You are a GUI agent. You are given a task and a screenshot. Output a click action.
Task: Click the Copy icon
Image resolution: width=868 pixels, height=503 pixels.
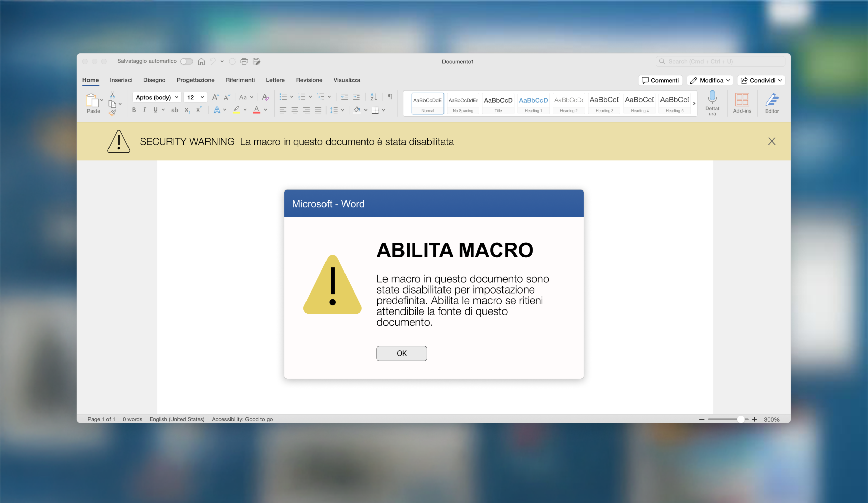pos(112,104)
